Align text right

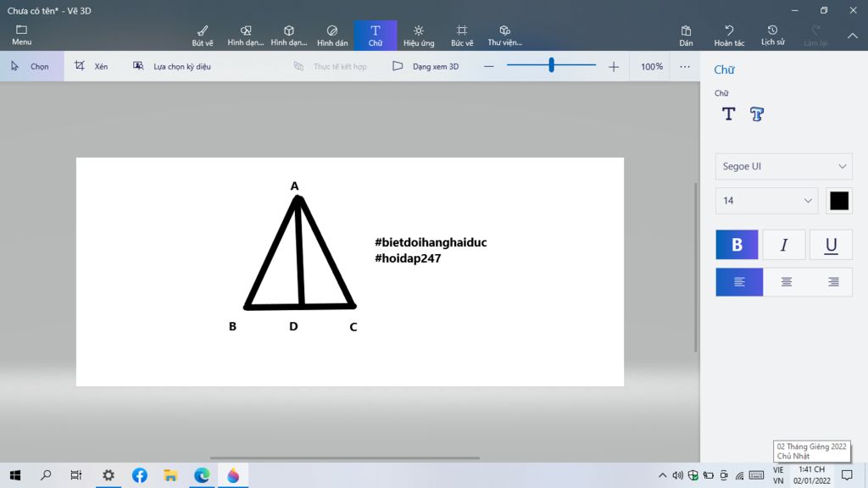[833, 282]
